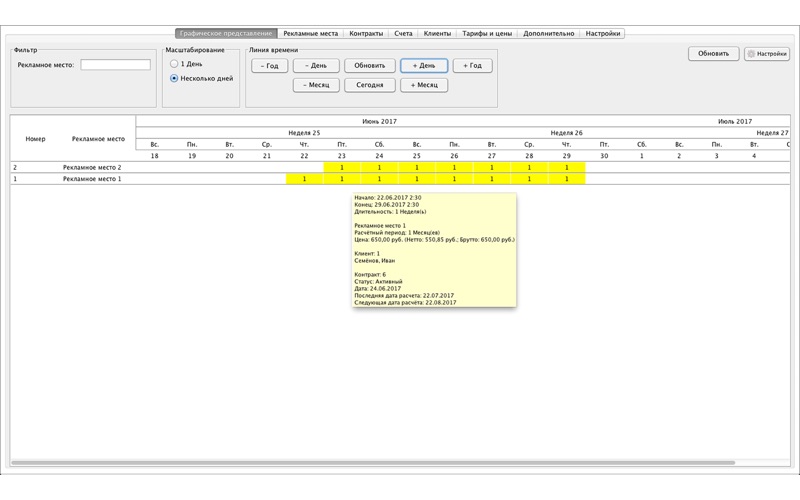Screen dimensions: 800x500
Task: Open the Клиенты tab
Action: coord(437,33)
